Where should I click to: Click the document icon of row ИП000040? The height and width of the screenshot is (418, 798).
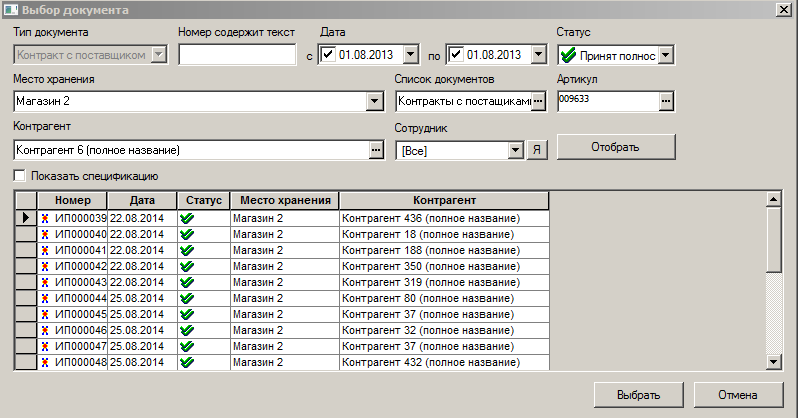coord(45,235)
